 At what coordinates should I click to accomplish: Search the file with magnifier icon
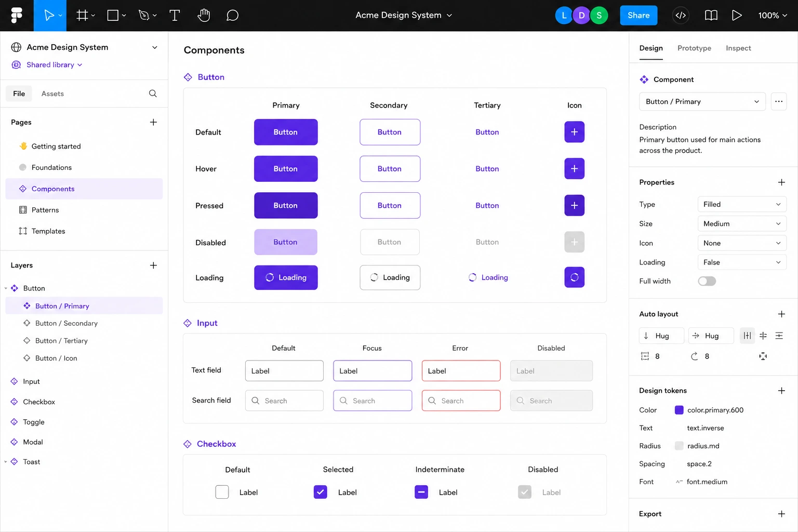[x=153, y=94]
